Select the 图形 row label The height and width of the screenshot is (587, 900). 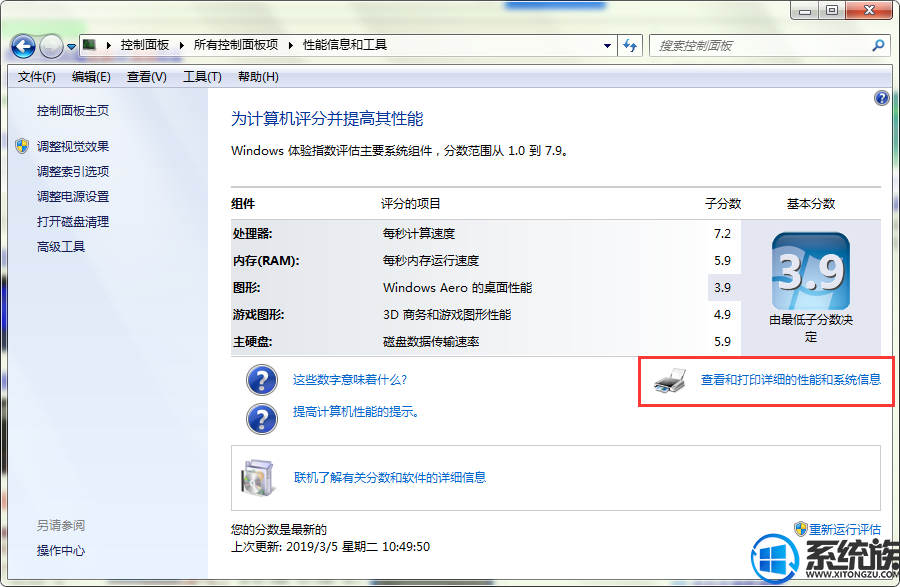[x=247, y=288]
